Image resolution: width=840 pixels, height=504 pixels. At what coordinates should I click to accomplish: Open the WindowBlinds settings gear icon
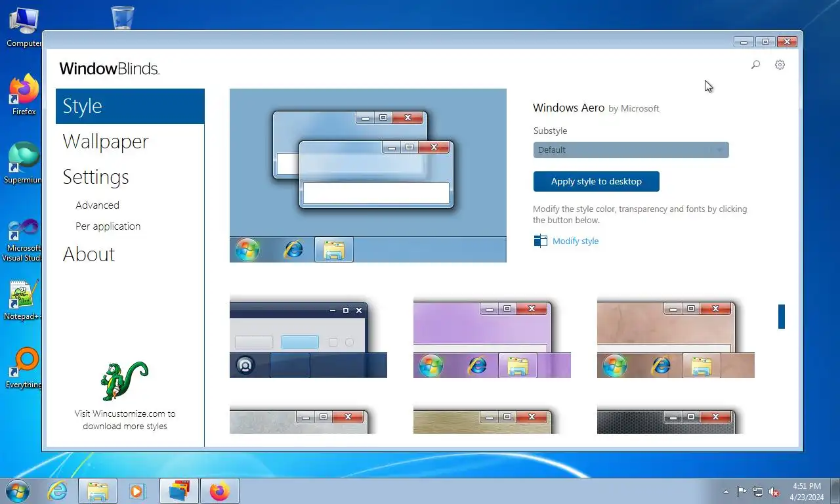pyautogui.click(x=780, y=65)
